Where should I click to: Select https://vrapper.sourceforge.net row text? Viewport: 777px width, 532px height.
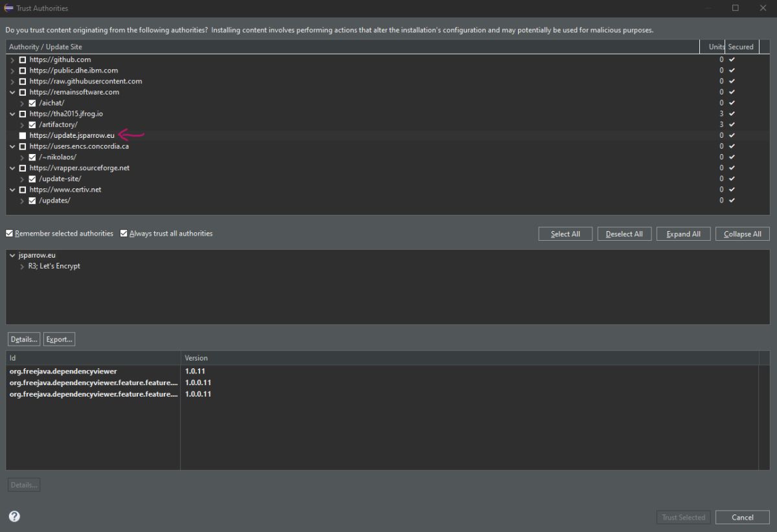pos(80,168)
